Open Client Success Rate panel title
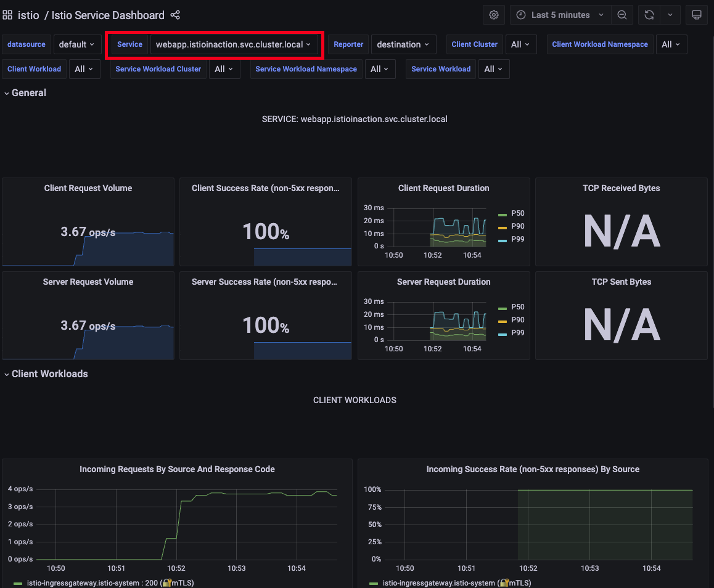This screenshot has width=714, height=588. (266, 188)
